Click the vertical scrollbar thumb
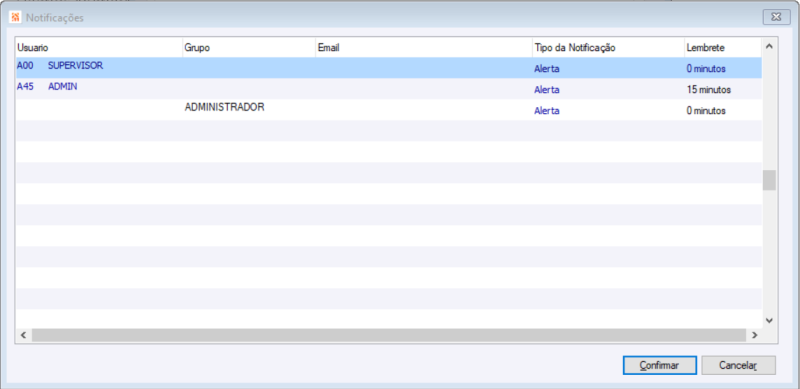This screenshot has width=800, height=389. point(769,180)
